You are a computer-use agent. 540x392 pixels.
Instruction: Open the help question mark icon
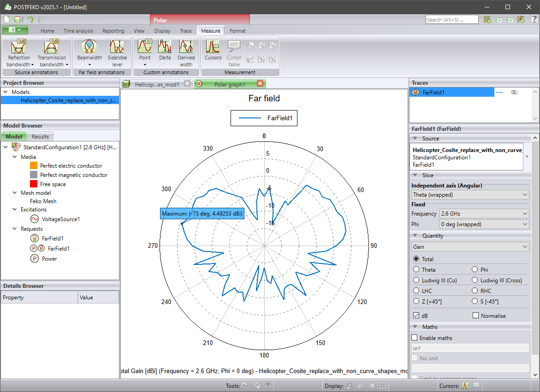(x=534, y=20)
